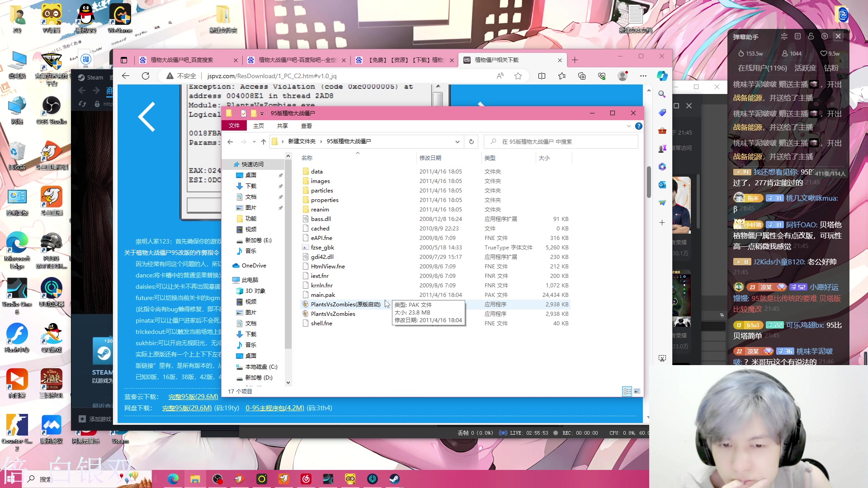Open a new Edge tab
Viewport: 868px width, 488px height.
[x=575, y=60]
